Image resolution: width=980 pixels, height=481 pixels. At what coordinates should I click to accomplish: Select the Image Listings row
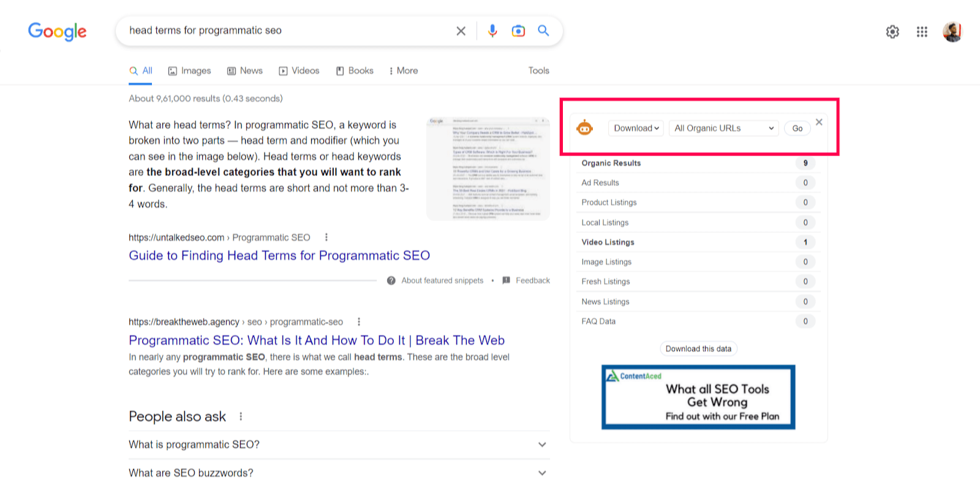click(698, 262)
